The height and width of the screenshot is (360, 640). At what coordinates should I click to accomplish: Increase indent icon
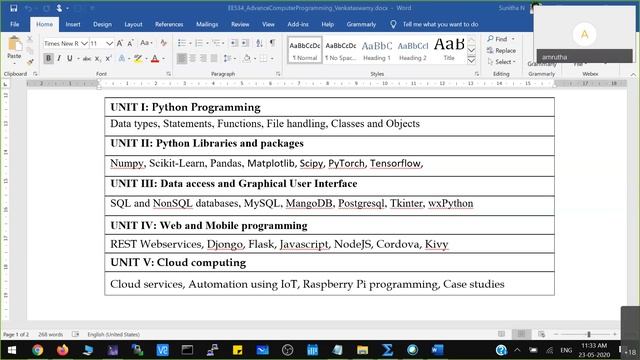click(245, 43)
